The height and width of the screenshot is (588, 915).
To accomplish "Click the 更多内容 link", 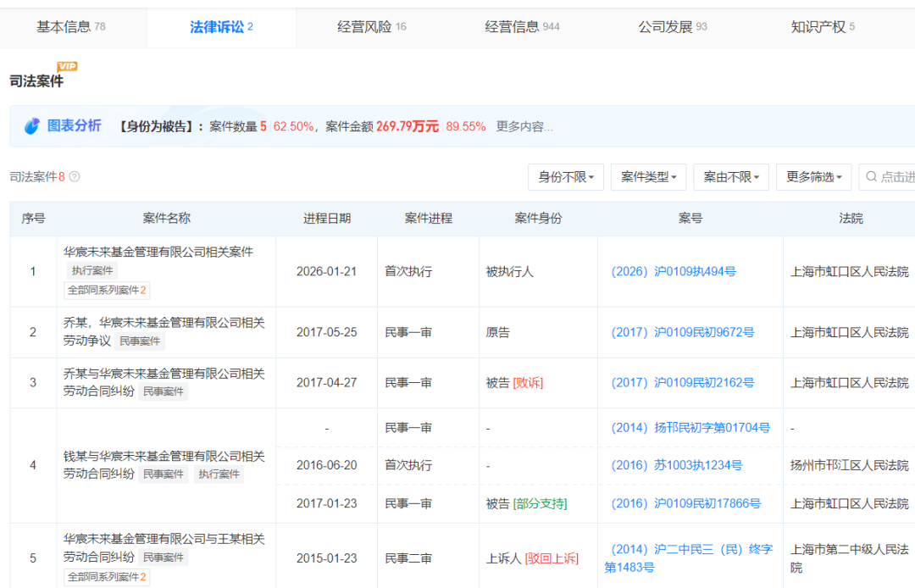I will (x=524, y=127).
